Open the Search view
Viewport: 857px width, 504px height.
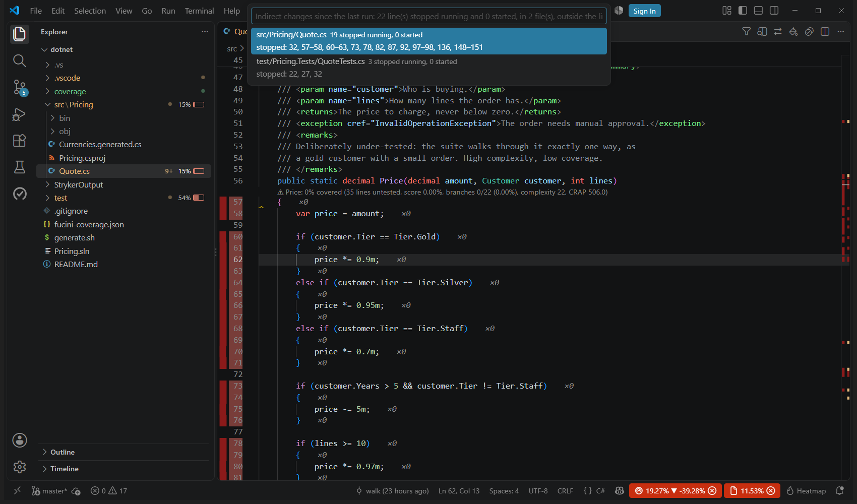point(20,61)
